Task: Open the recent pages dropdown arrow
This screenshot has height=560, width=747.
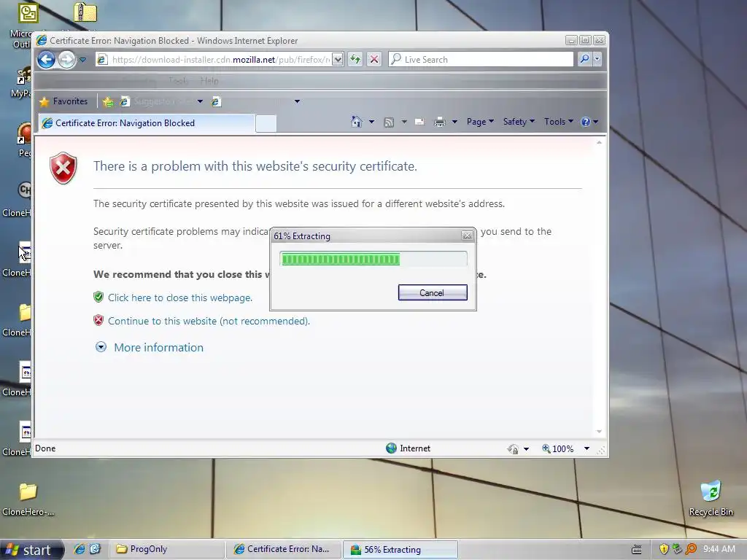Action: [82, 60]
